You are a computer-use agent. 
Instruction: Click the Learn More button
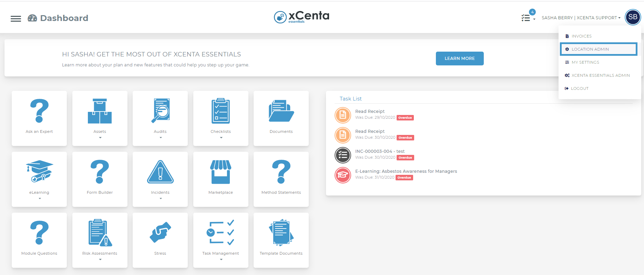pyautogui.click(x=460, y=59)
